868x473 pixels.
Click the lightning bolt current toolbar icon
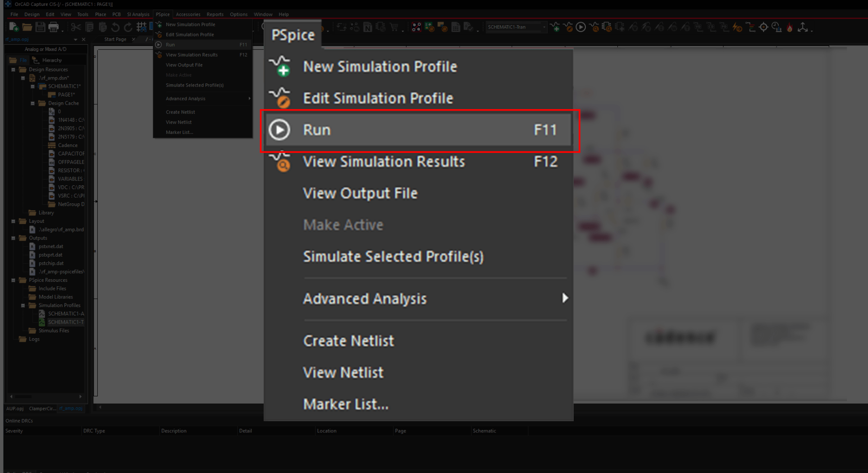[737, 28]
